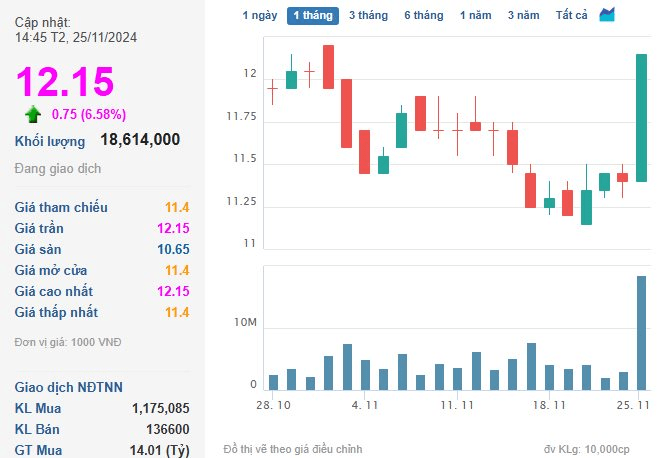
Task: Switch chart to 6 tháng range
Action: coord(423,16)
